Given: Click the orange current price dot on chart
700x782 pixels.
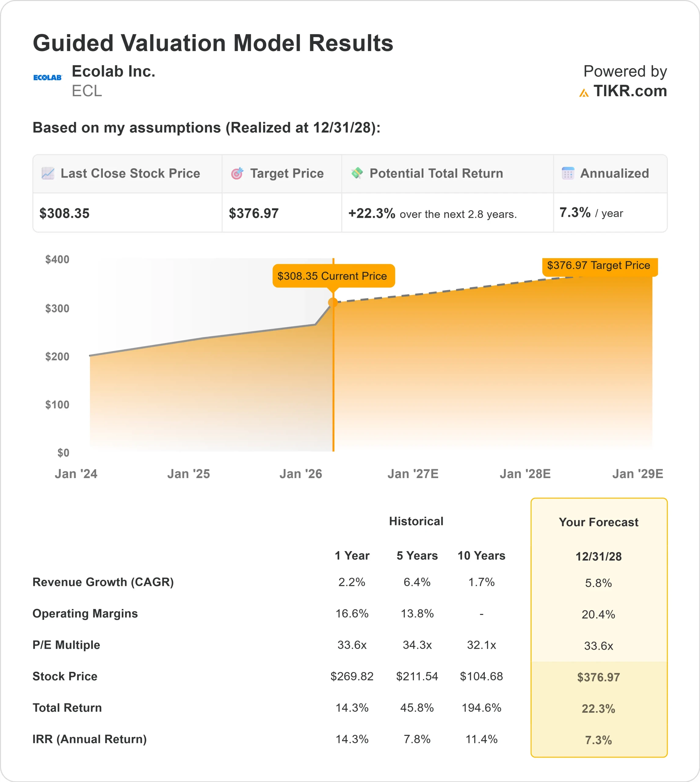Looking at the screenshot, I should coord(333,303).
